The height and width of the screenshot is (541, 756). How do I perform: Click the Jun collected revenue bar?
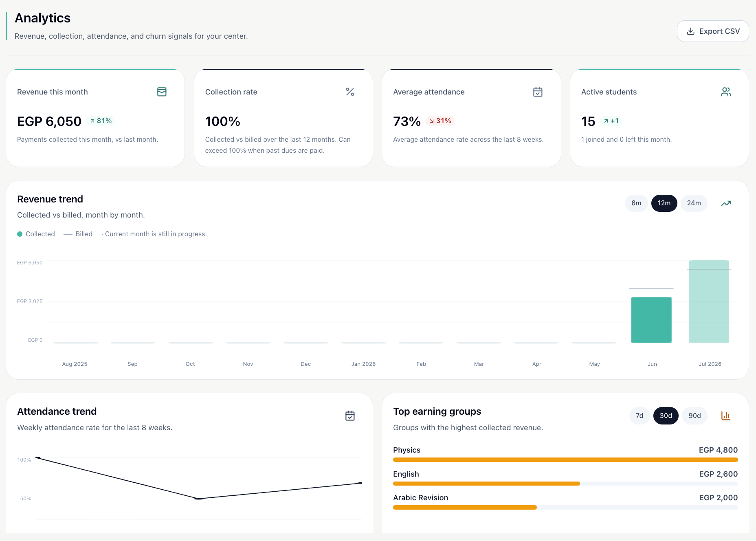point(651,320)
